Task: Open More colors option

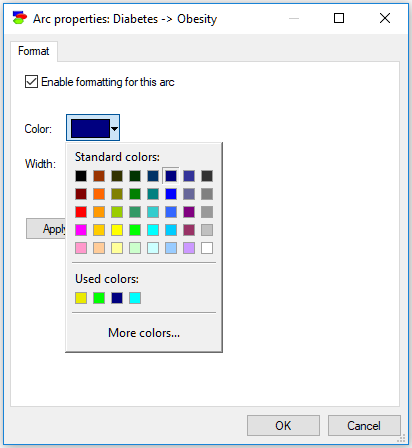Action: coord(144,333)
